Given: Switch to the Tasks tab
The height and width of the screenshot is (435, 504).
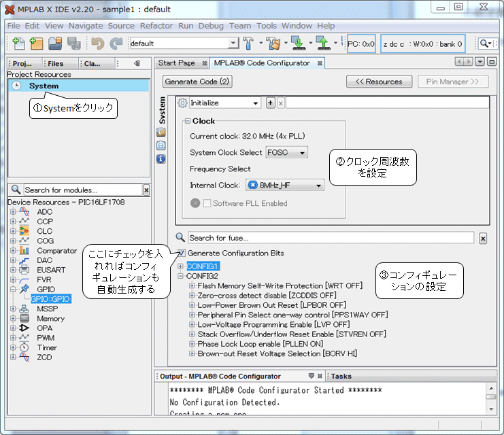Looking at the screenshot, I should pos(341,377).
